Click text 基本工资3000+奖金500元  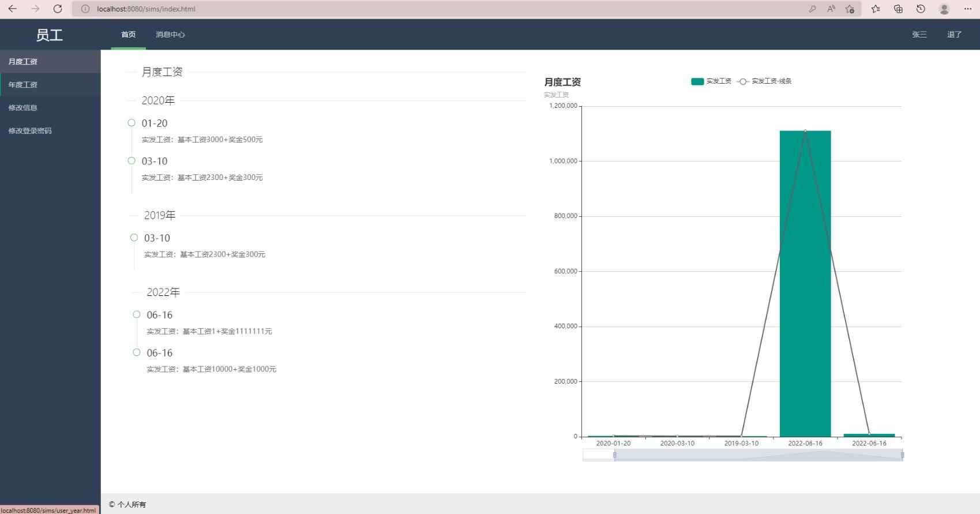pos(220,140)
